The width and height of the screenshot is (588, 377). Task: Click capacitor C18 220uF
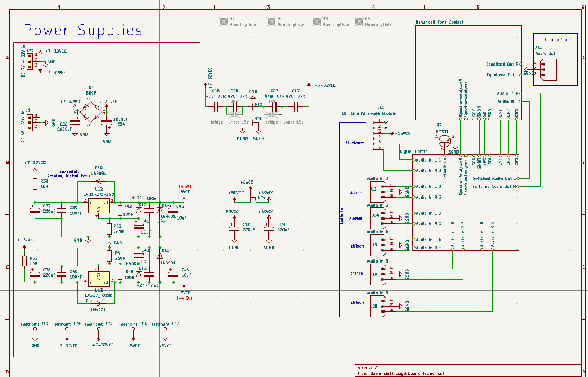click(x=234, y=228)
